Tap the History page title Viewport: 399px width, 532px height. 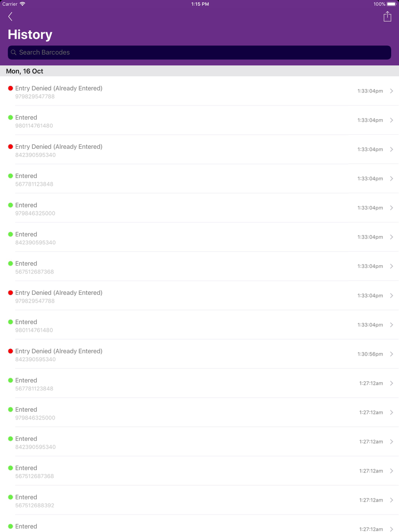point(30,35)
